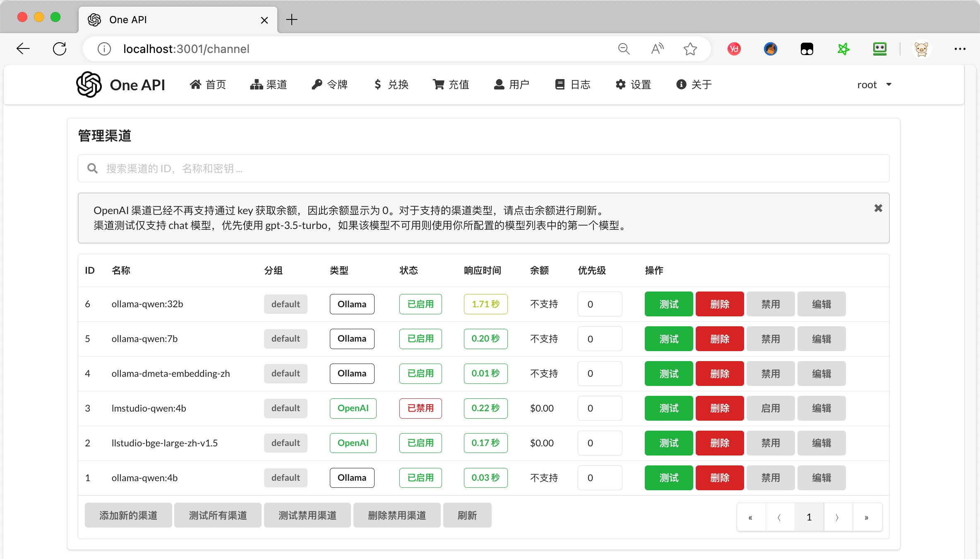Open the browser three-dots menu

(960, 49)
